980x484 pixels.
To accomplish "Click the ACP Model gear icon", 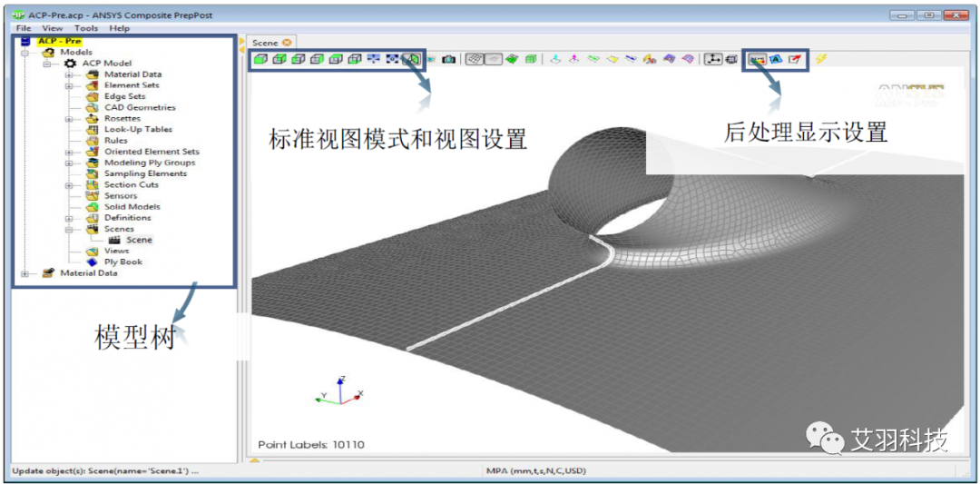I will click(x=71, y=64).
